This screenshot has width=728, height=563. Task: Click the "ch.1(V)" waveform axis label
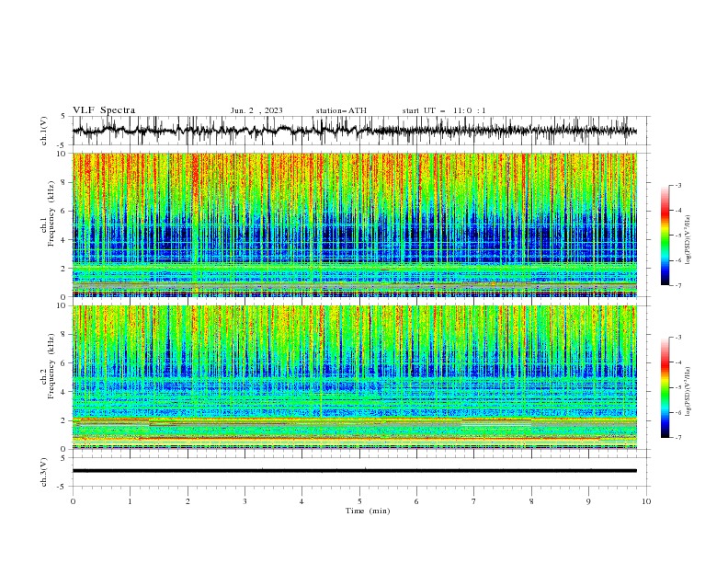point(44,131)
